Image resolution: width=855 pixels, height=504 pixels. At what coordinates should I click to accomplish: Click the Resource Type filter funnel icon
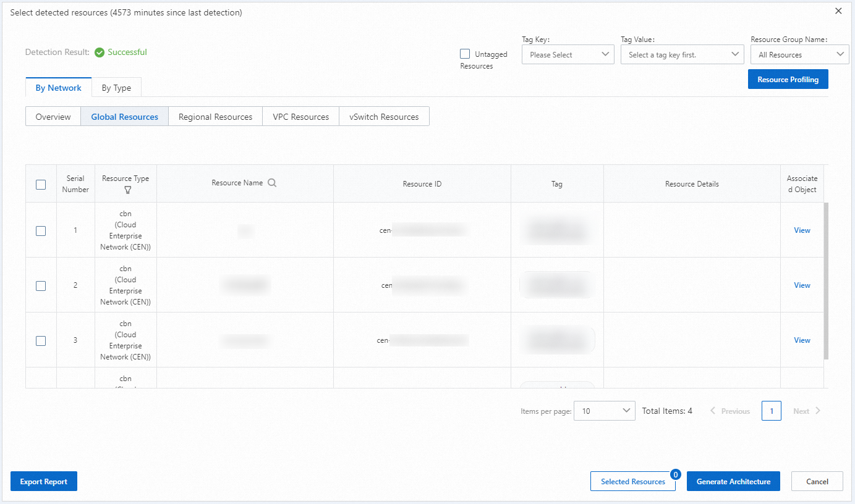[128, 190]
